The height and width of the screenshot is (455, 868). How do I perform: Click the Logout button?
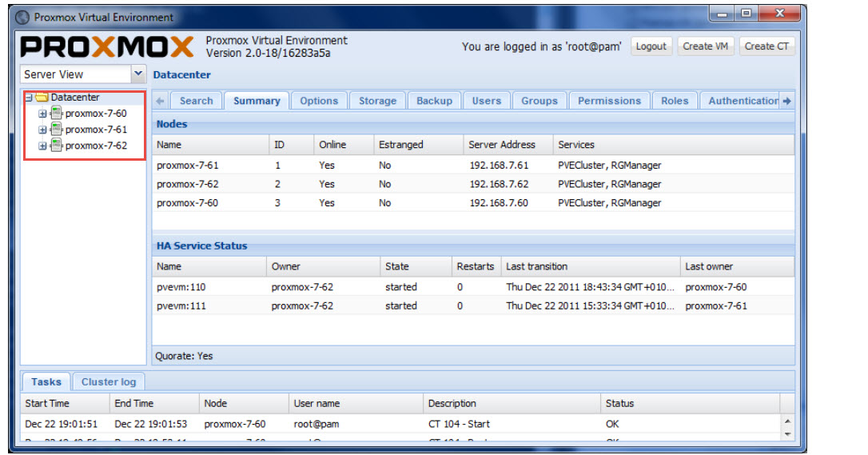[x=651, y=46]
